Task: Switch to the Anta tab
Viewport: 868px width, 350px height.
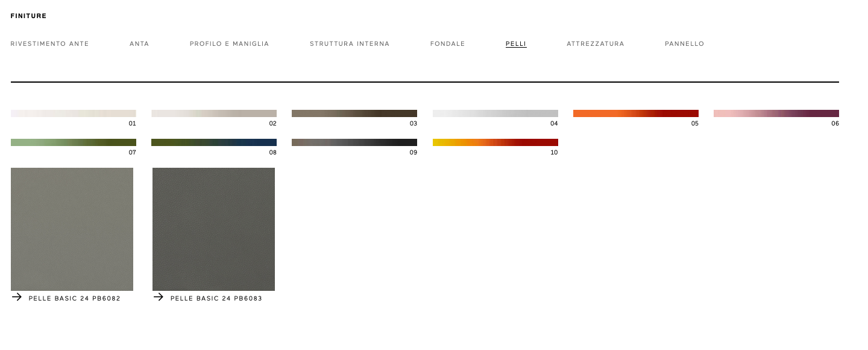Action: (139, 44)
